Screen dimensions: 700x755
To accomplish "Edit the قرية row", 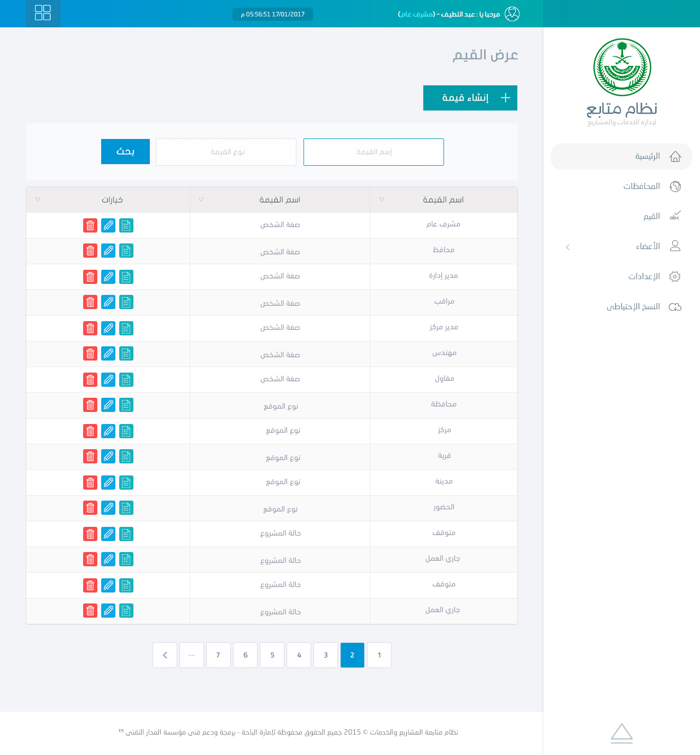I will pyautogui.click(x=109, y=456).
